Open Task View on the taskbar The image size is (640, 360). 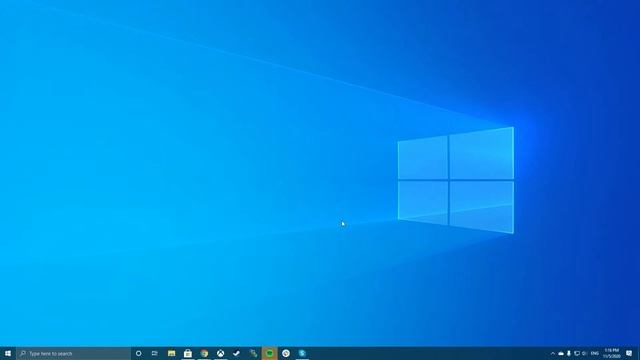coord(155,353)
